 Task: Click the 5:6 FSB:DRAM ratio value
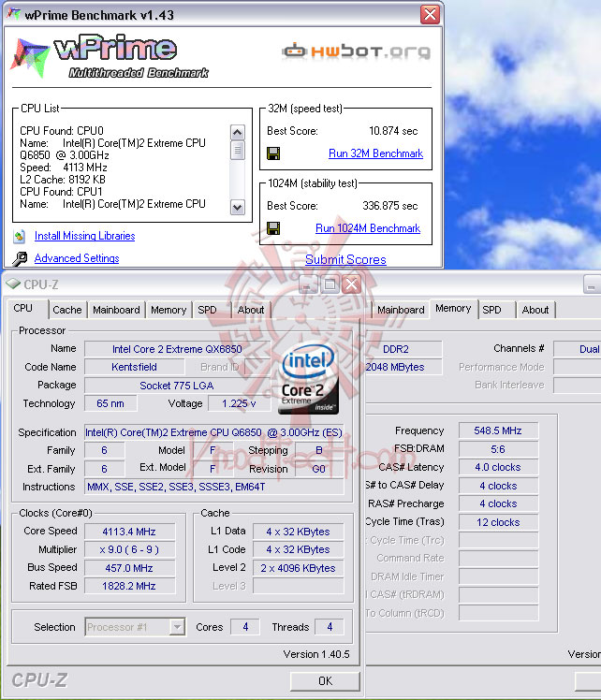point(498,449)
